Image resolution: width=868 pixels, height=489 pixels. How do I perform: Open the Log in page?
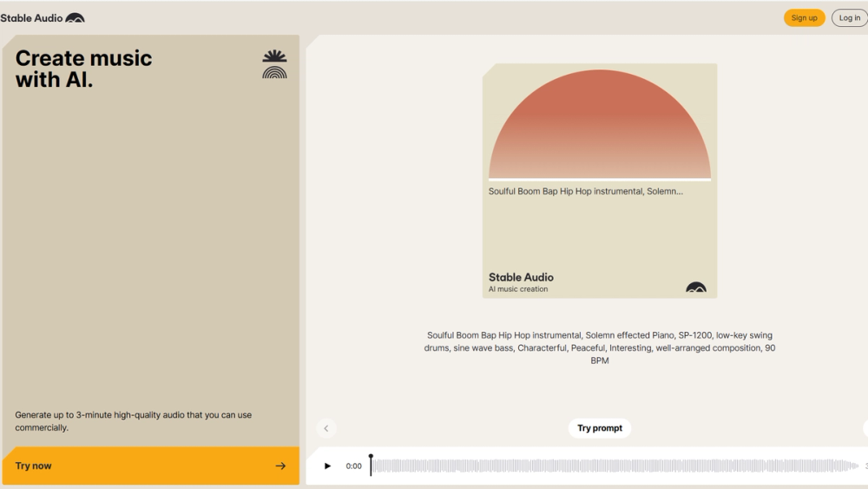pos(850,17)
